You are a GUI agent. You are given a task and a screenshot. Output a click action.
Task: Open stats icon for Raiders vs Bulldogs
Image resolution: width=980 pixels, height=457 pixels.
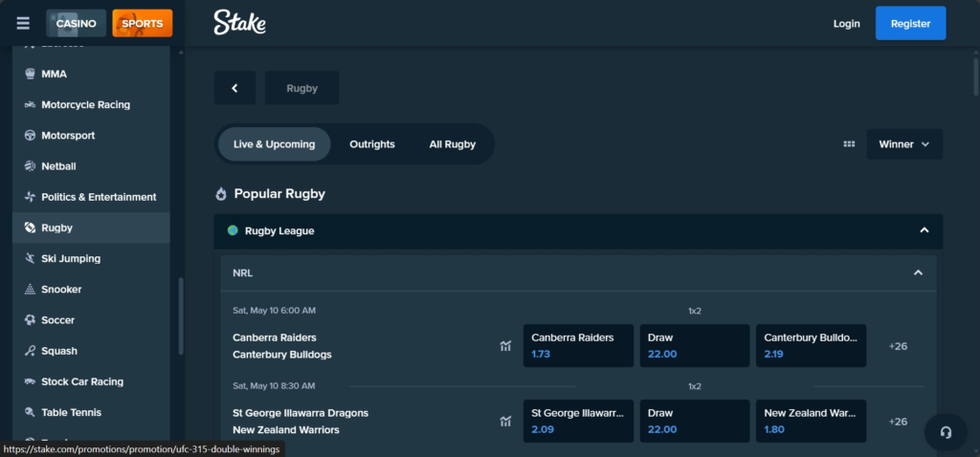click(505, 346)
